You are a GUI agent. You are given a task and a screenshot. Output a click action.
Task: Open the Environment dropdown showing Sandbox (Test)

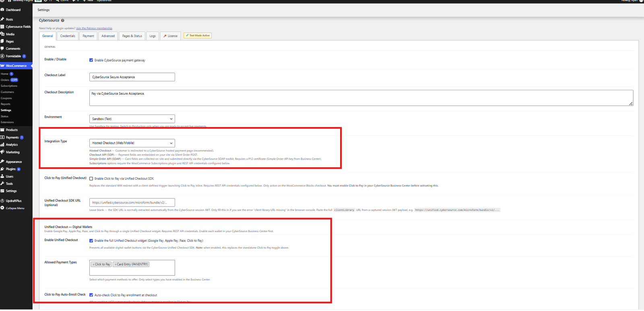pos(132,119)
